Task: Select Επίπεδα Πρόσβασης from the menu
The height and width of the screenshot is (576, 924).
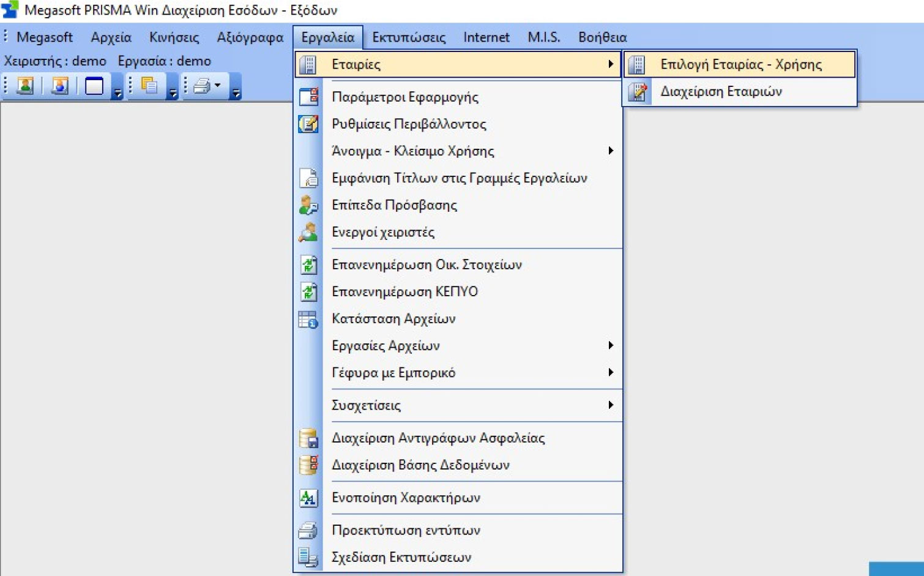Action: [394, 205]
